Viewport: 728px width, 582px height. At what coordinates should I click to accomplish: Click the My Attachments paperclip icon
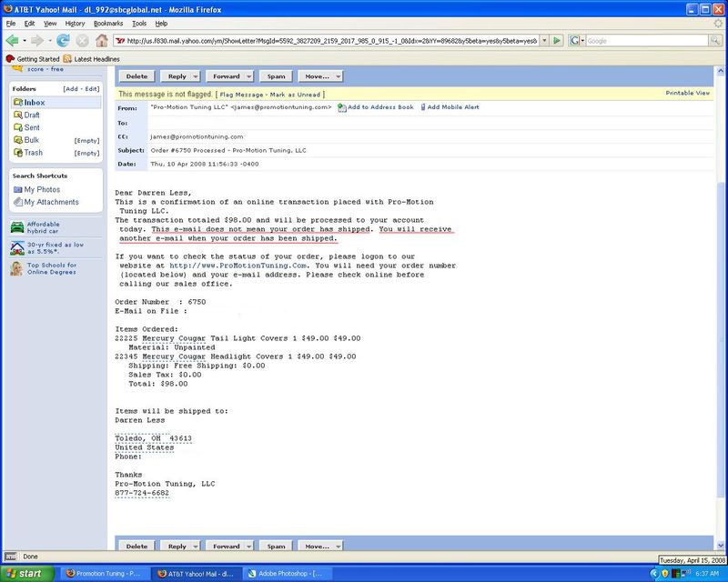pyautogui.click(x=18, y=202)
